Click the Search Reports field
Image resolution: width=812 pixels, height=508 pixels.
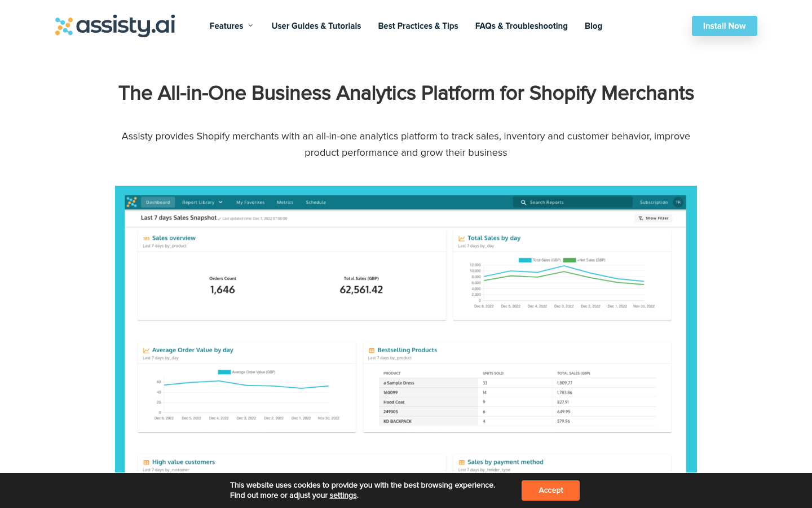click(573, 202)
